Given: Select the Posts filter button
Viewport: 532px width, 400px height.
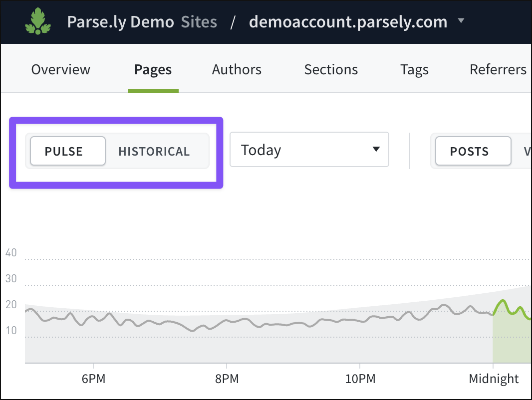Looking at the screenshot, I should (473, 151).
